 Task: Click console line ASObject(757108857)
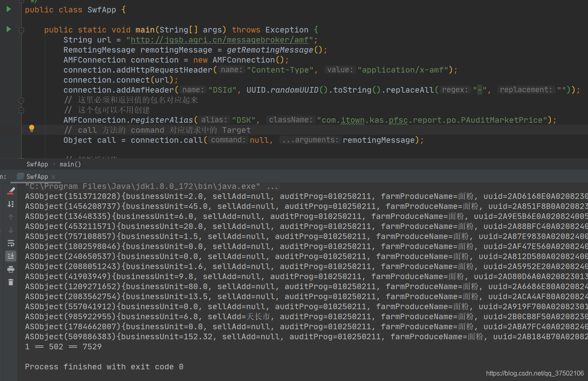click(x=306, y=236)
